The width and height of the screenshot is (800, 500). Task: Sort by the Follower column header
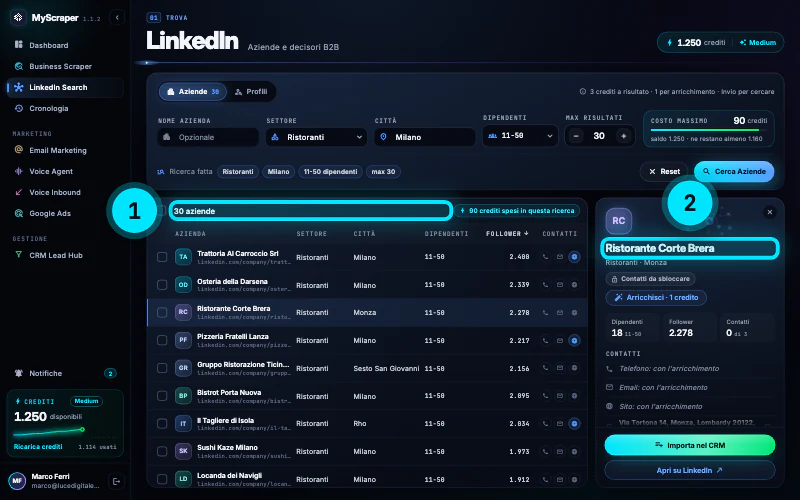507,234
